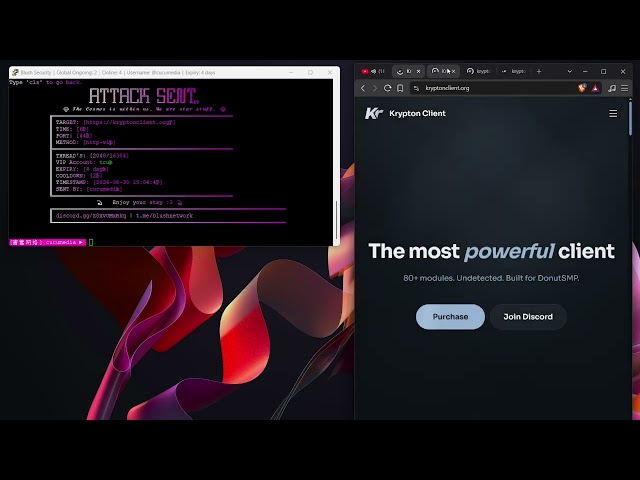The width and height of the screenshot is (640, 480).
Task: Switch to the fifth 'krypt' tab
Action: 513,71
